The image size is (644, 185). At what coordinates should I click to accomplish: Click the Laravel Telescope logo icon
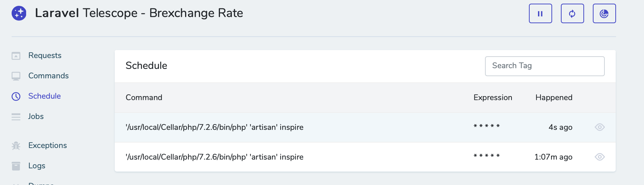point(19,13)
